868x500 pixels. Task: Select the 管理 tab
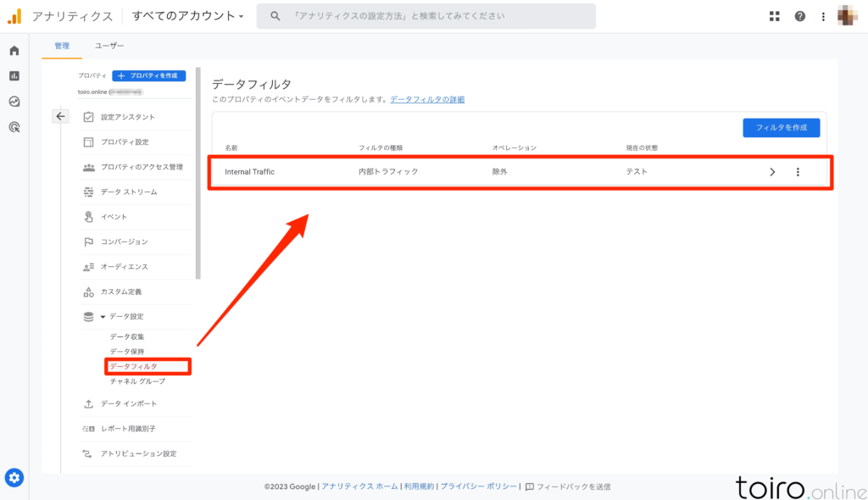[x=62, y=46]
